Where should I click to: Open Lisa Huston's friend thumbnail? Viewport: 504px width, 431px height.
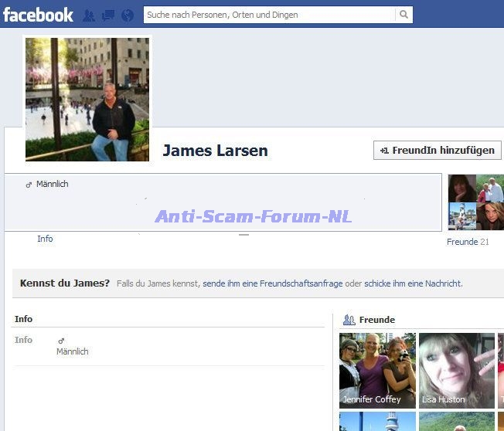(x=456, y=370)
